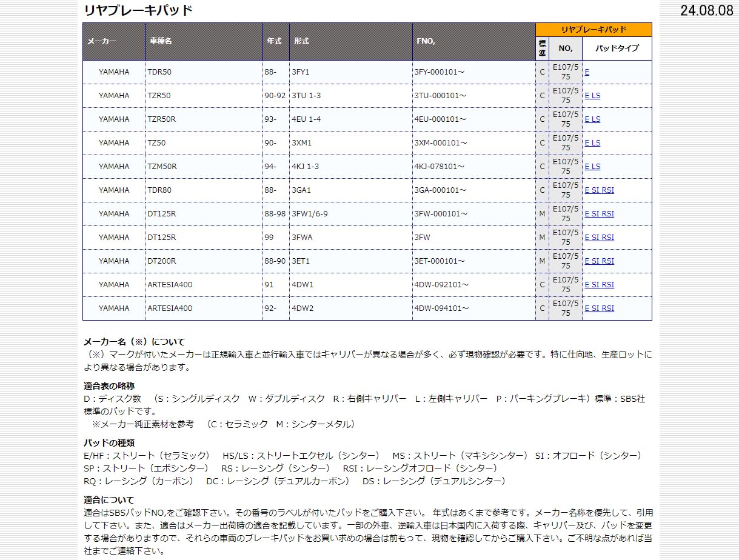The image size is (739, 560).
Task: Open the E LS link for TZM50R
Action: [x=592, y=166]
